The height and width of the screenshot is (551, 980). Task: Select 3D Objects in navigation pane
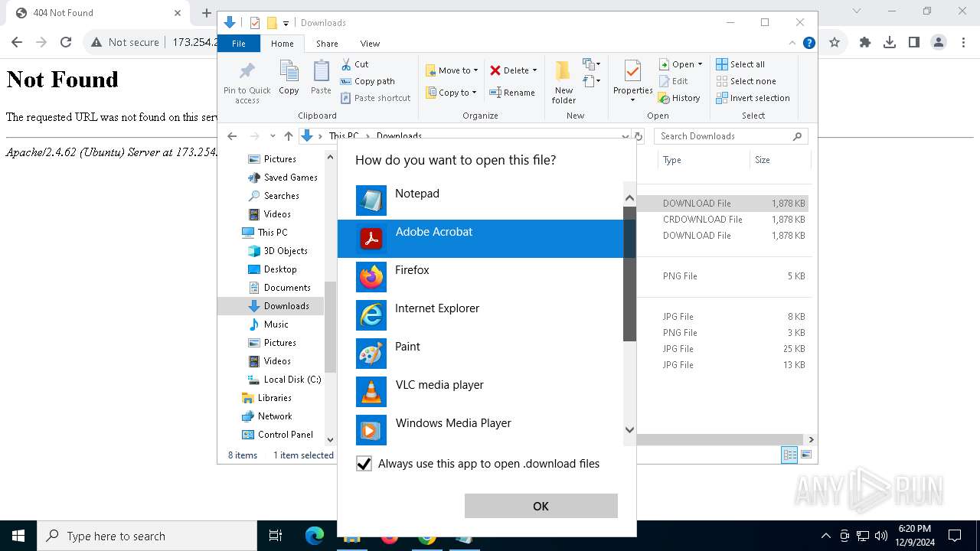(x=278, y=251)
